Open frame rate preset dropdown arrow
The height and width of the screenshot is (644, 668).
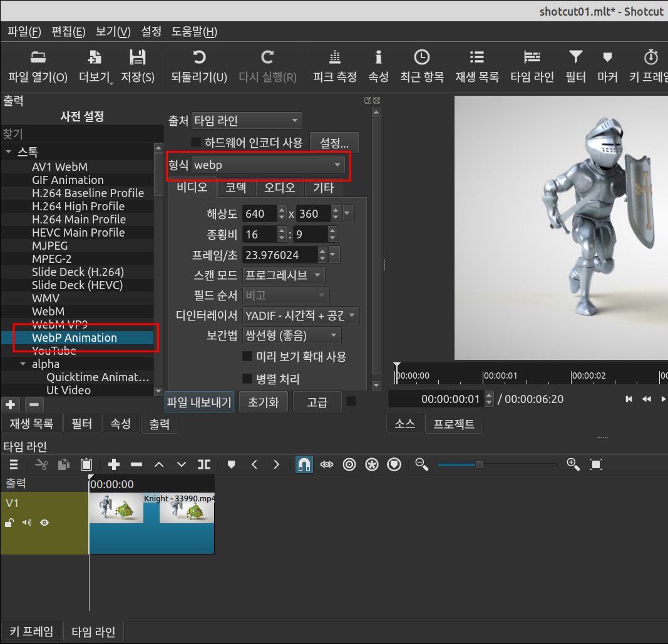tap(334, 254)
